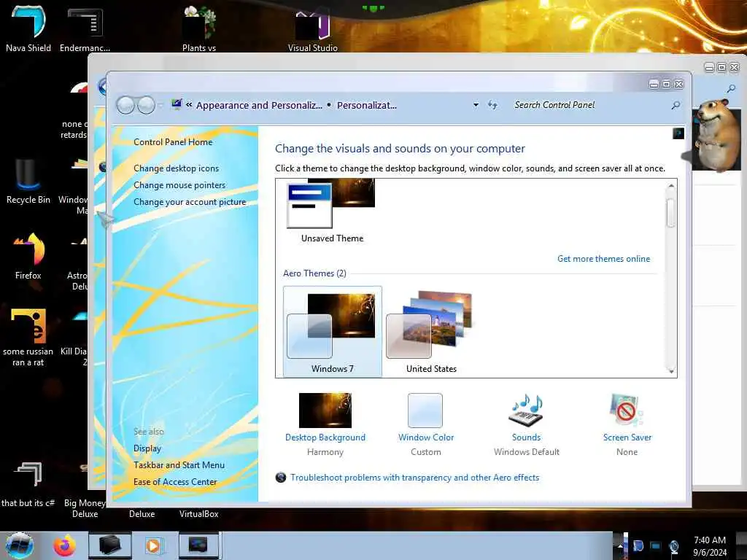Click the theme list scroll down arrow
This screenshot has height=560, width=747.
pyautogui.click(x=671, y=371)
